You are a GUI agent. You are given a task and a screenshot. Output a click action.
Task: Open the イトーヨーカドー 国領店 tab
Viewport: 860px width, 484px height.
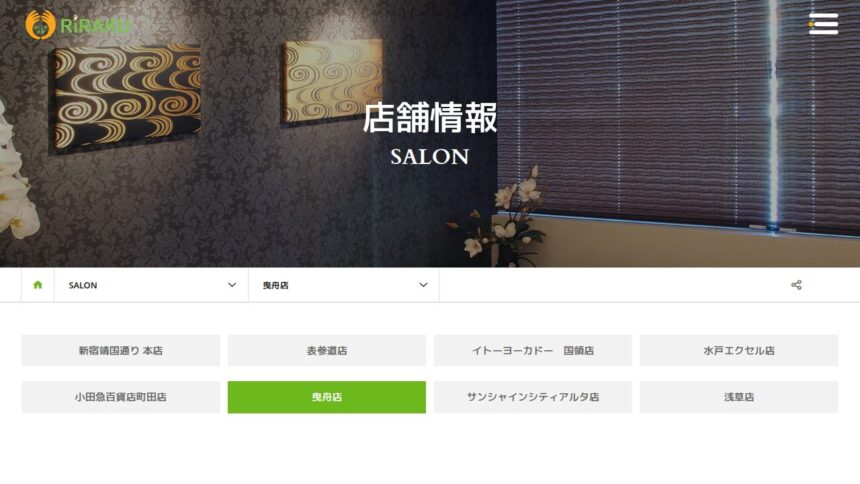tap(533, 351)
